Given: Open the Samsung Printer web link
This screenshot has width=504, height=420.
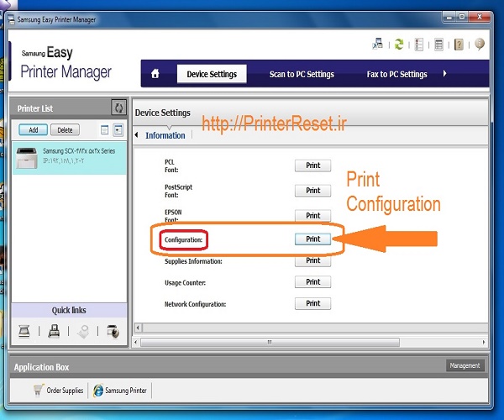Looking at the screenshot, I should (x=126, y=391).
